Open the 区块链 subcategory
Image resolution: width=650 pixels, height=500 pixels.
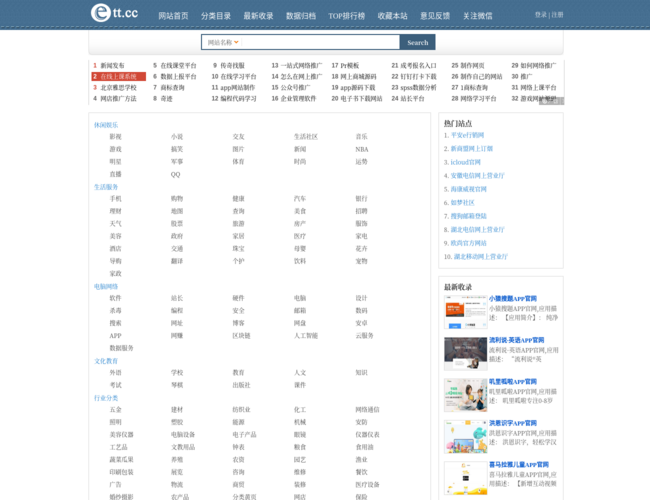241,335
